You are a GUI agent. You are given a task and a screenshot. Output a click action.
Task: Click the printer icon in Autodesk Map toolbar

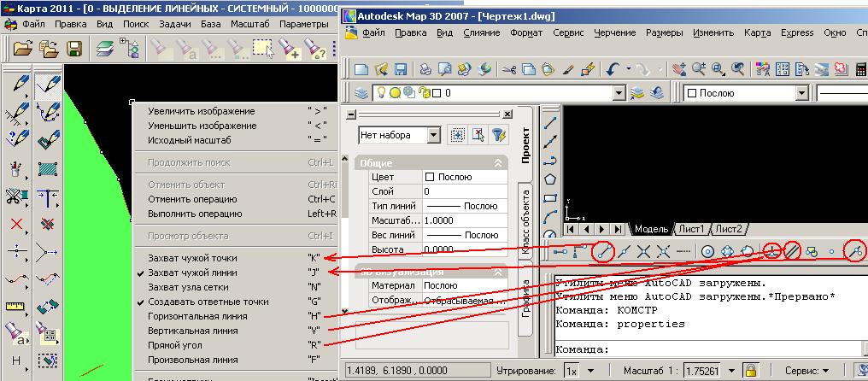coord(425,69)
